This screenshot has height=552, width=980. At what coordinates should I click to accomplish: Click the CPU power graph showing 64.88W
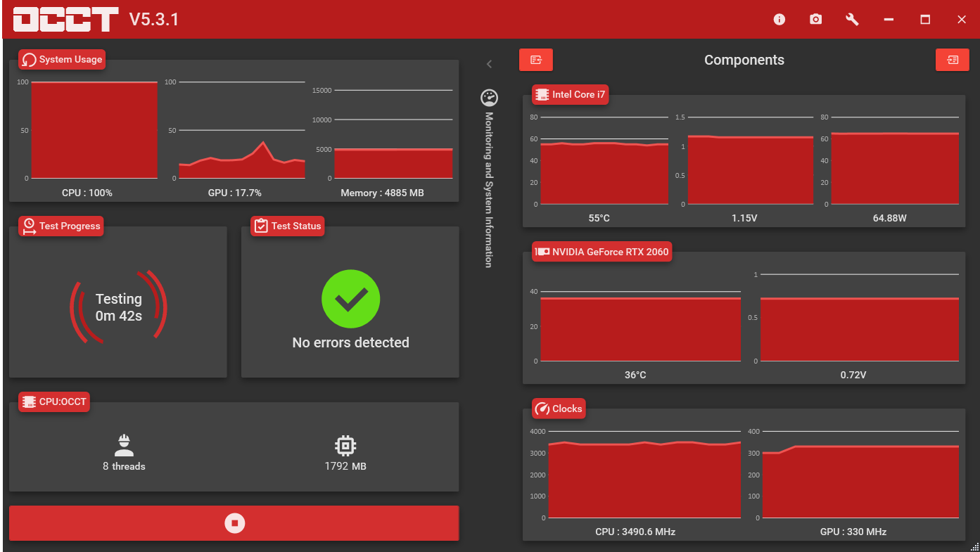coord(895,160)
